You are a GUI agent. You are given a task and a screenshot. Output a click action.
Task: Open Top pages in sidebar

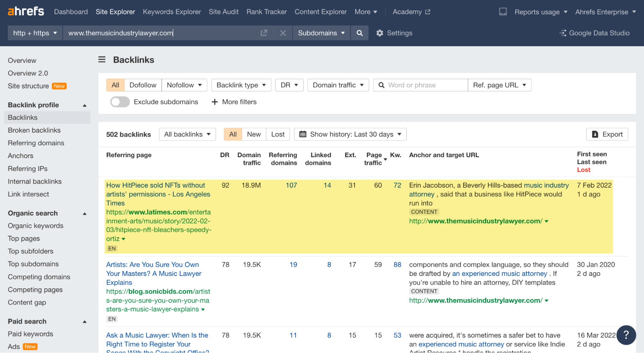point(24,238)
